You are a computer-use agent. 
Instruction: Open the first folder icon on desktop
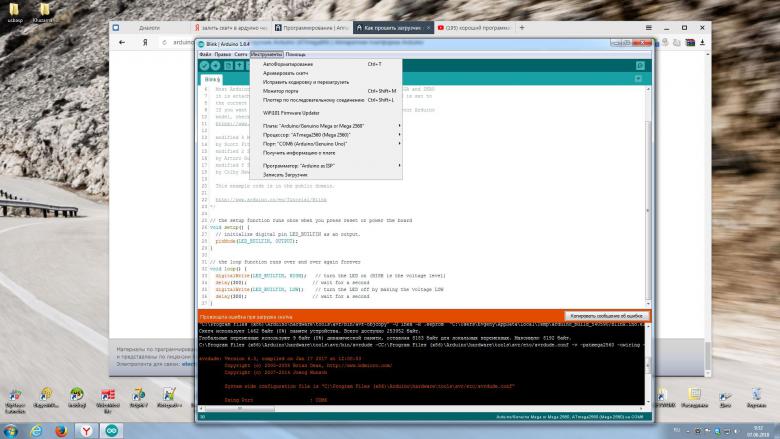coord(14,13)
